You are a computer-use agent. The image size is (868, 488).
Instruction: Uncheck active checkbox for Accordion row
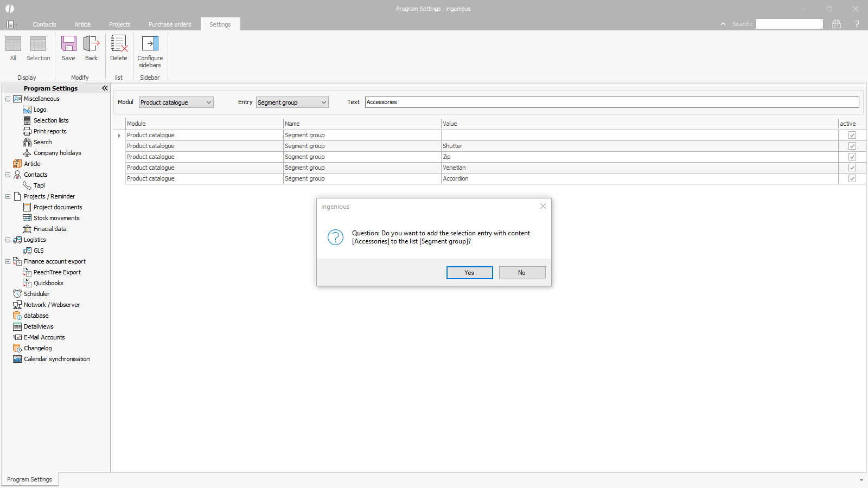tap(852, 178)
